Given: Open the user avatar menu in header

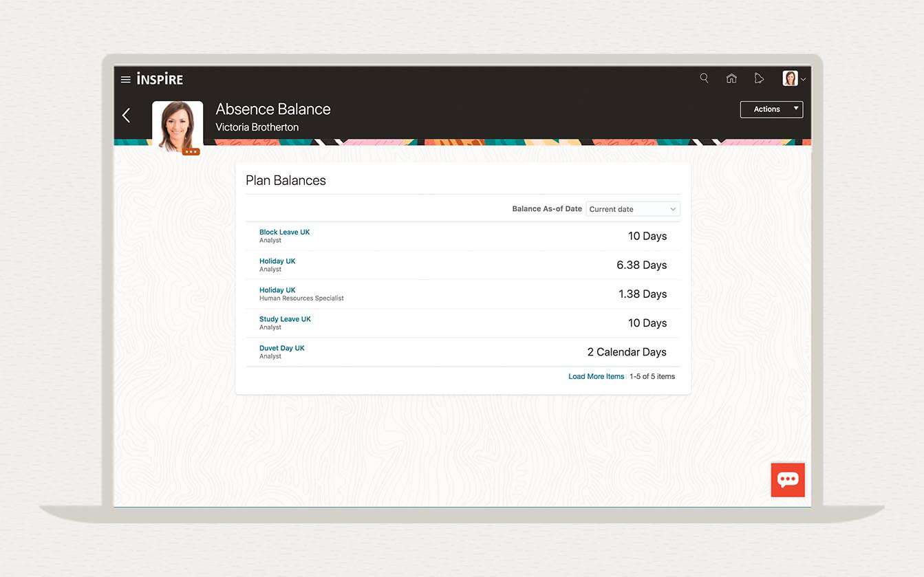Looking at the screenshot, I should coord(794,78).
